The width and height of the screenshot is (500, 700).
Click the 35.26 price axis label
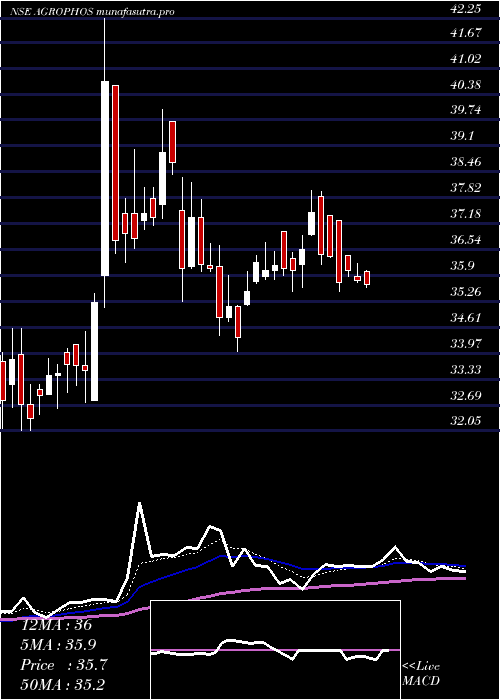click(x=466, y=292)
